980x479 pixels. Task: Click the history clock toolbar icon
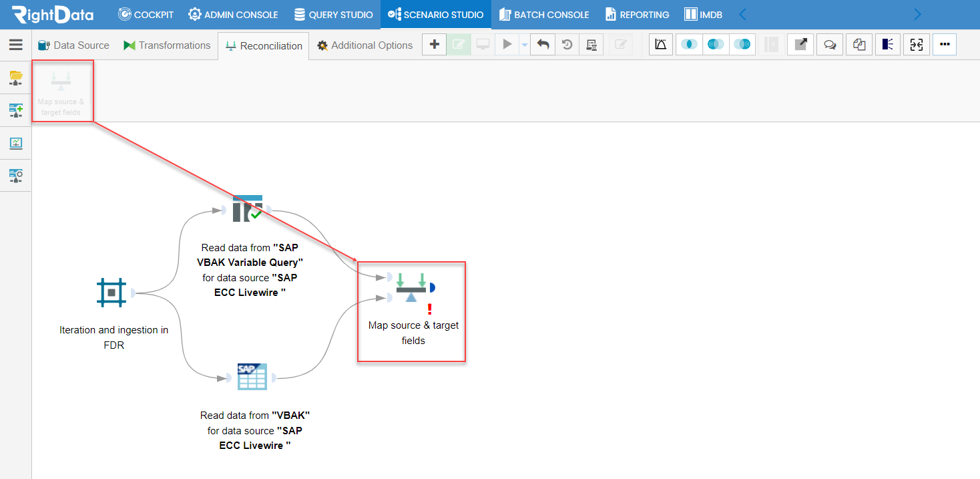pyautogui.click(x=567, y=45)
